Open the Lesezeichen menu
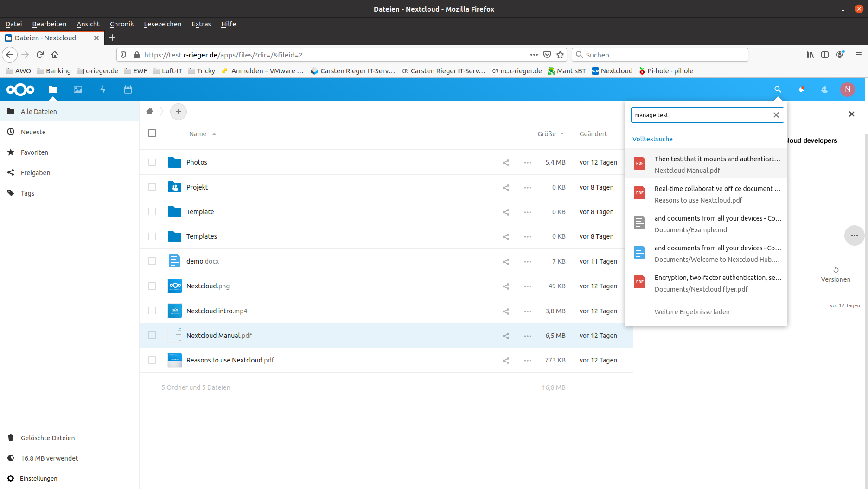 point(162,24)
